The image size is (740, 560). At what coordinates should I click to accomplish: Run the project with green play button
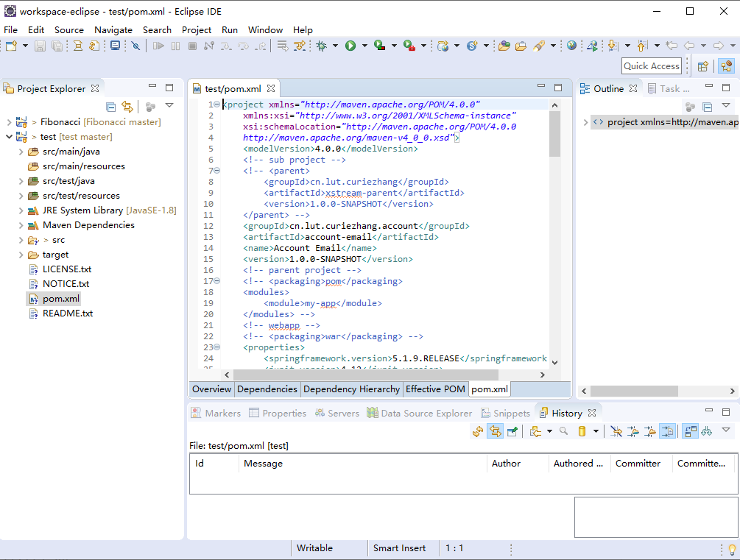pos(350,46)
